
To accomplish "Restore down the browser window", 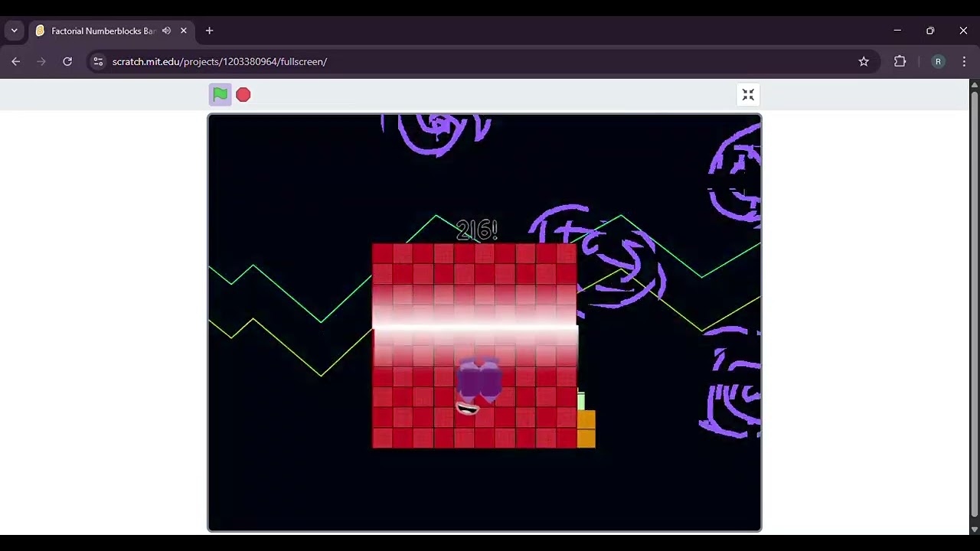I will coord(930,31).
